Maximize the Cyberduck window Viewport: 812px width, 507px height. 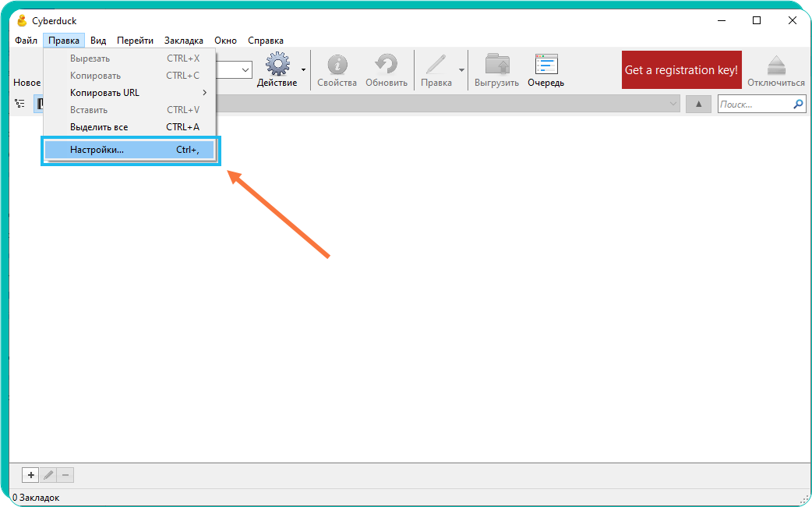tap(757, 21)
